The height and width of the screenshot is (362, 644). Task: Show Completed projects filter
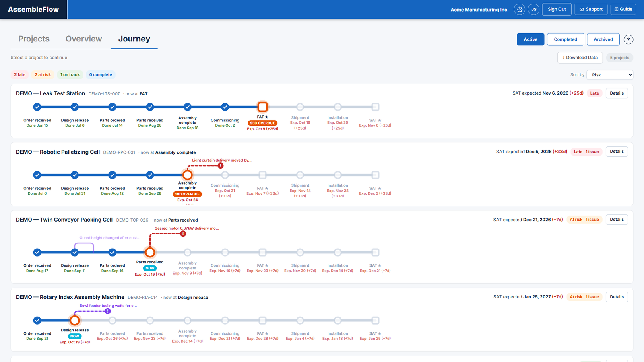566,39
